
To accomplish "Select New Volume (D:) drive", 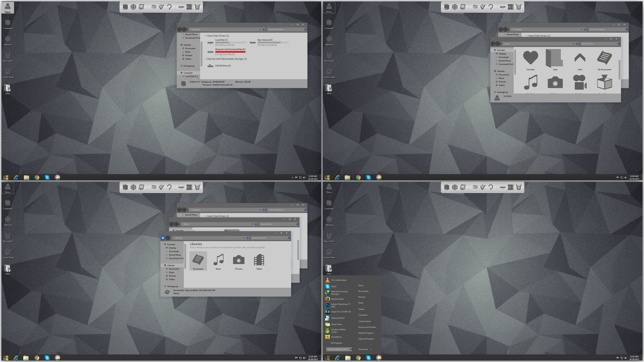I will click(x=269, y=42).
